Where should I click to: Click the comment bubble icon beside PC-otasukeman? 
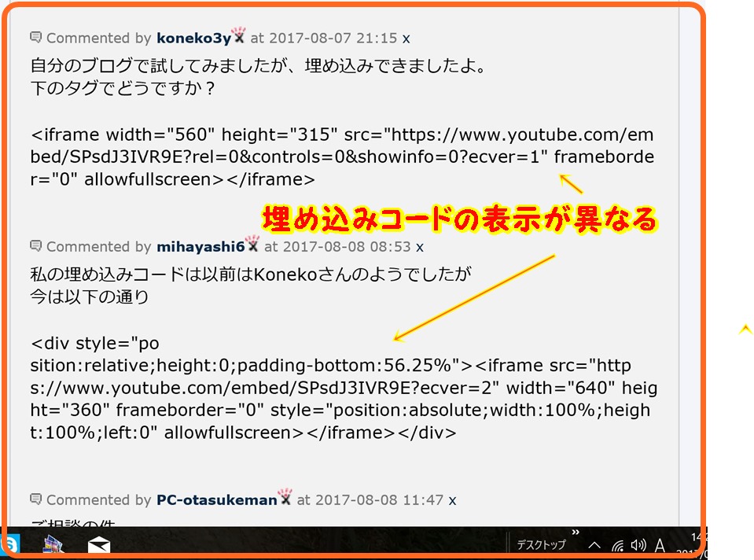pos(35,499)
